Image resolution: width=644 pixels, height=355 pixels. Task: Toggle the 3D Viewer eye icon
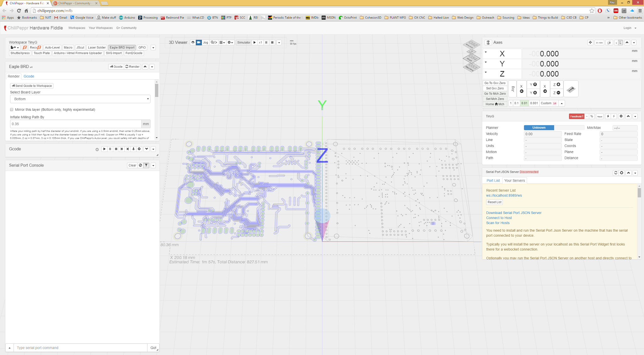coord(193,42)
